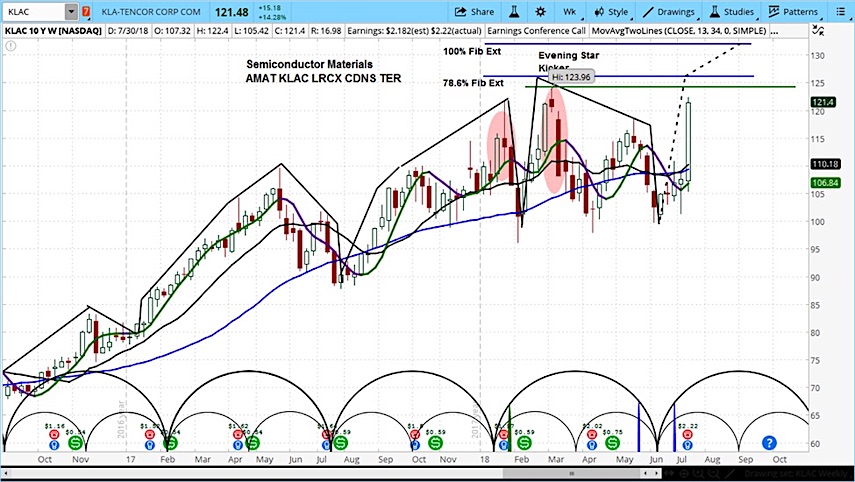Click the green $0.75 dividend icon
This screenshot has height=482, width=855.
click(x=612, y=443)
